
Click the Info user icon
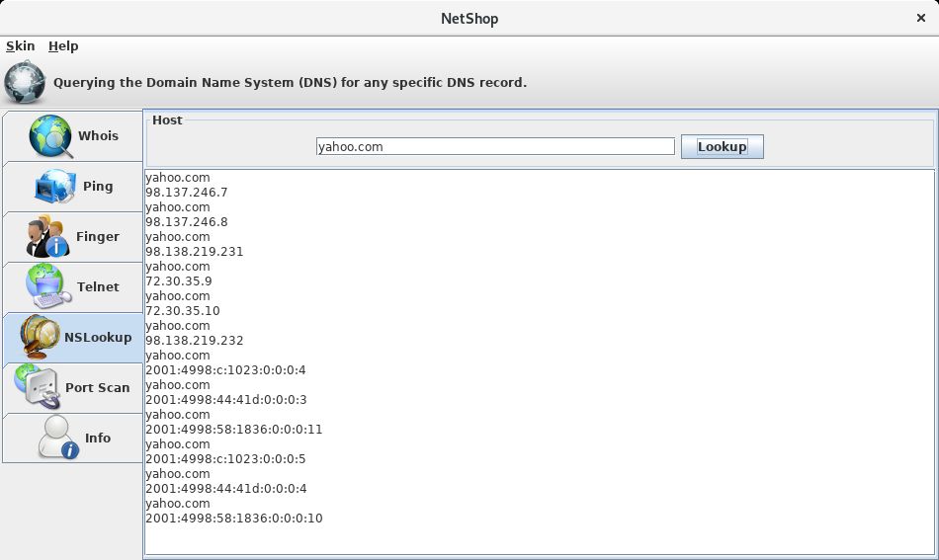58,438
